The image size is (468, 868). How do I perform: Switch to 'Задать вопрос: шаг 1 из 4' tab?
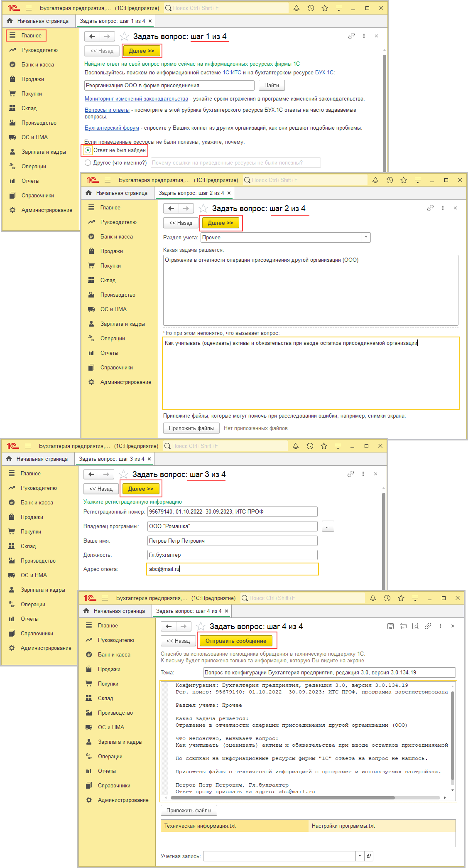[112, 21]
